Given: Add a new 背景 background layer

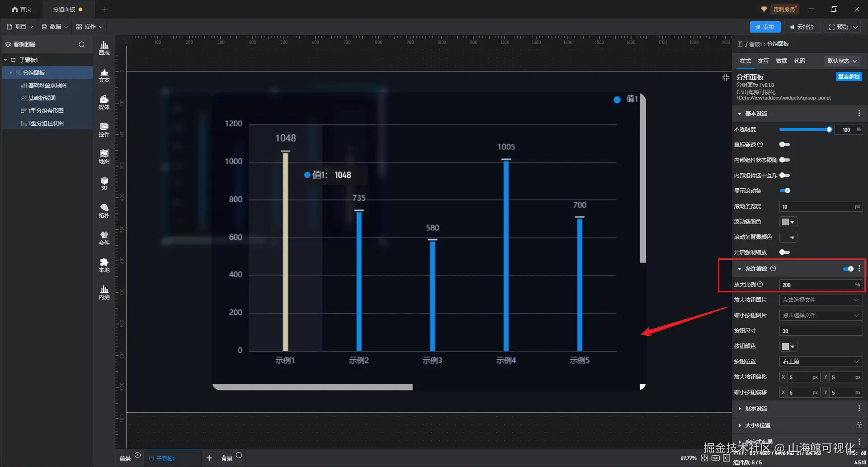Looking at the screenshot, I should pyautogui.click(x=239, y=455).
